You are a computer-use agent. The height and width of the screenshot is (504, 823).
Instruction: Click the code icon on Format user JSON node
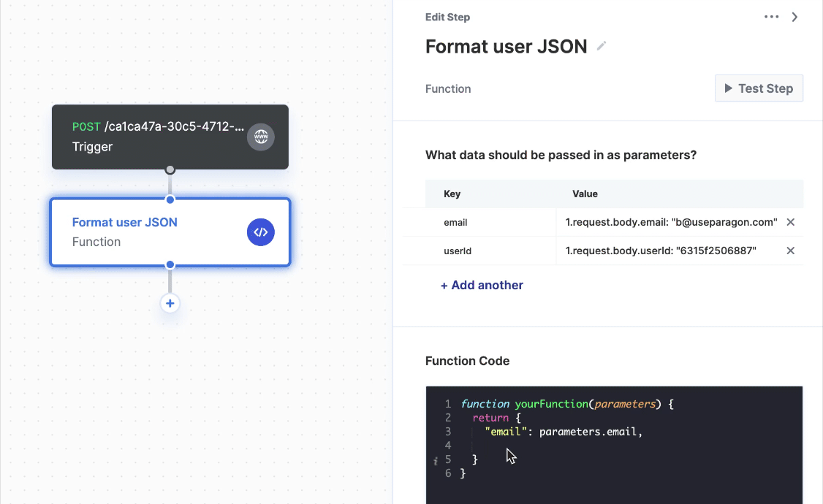tap(261, 232)
